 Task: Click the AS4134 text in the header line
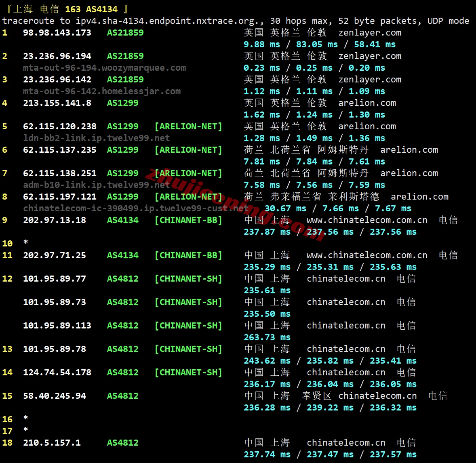coord(102,9)
